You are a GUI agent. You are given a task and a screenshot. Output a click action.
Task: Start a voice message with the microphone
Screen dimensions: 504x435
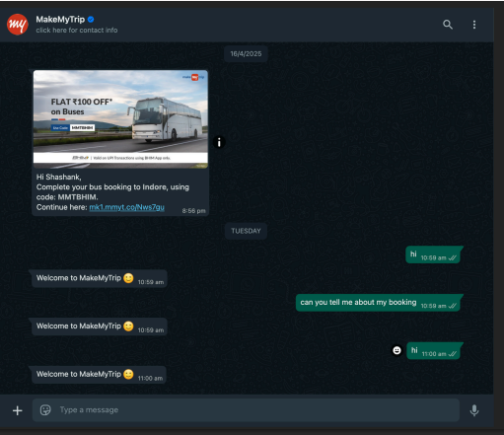click(x=474, y=410)
